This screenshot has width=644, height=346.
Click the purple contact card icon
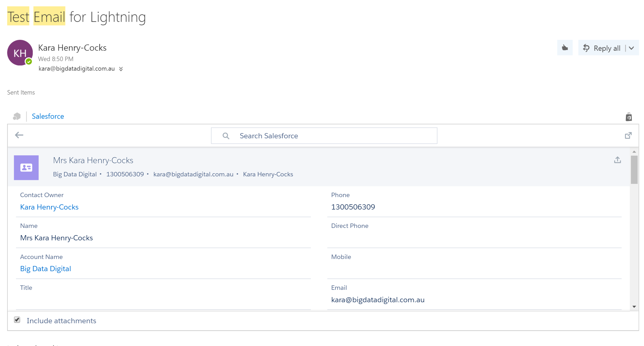tap(26, 168)
